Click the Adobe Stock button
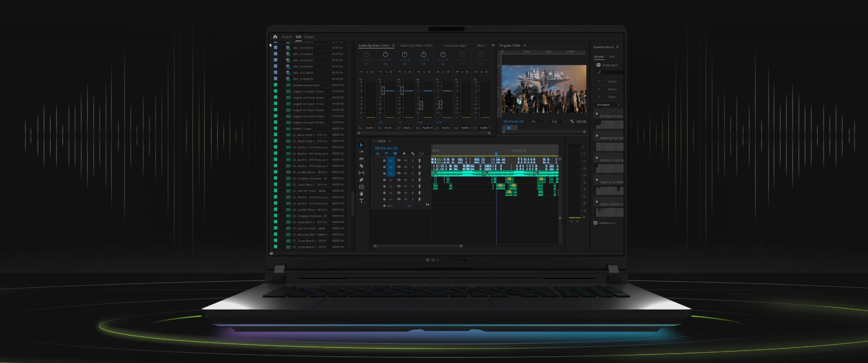Image resolution: width=868 pixels, height=363 pixels. [x=607, y=65]
